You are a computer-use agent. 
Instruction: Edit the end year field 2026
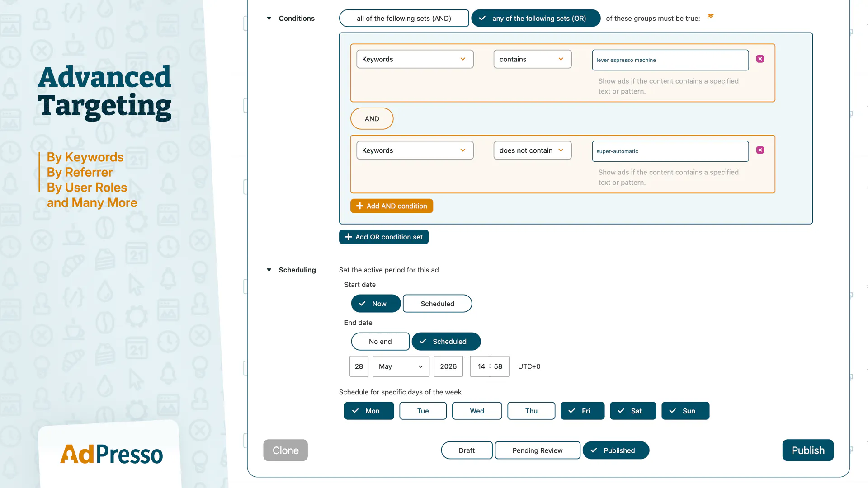tap(448, 366)
